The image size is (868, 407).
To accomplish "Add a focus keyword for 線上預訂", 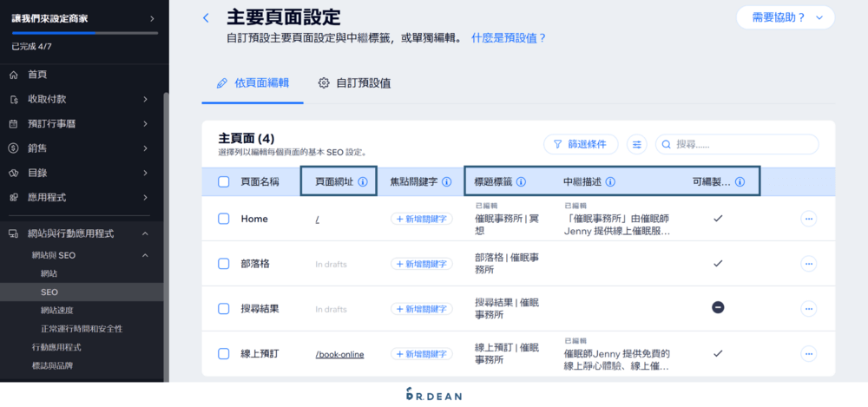I will (422, 353).
